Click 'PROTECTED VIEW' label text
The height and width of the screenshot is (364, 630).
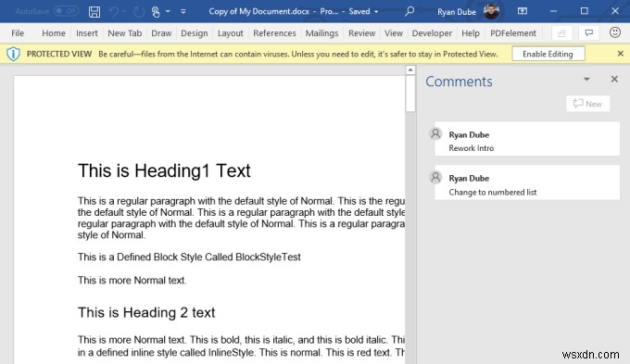point(59,54)
